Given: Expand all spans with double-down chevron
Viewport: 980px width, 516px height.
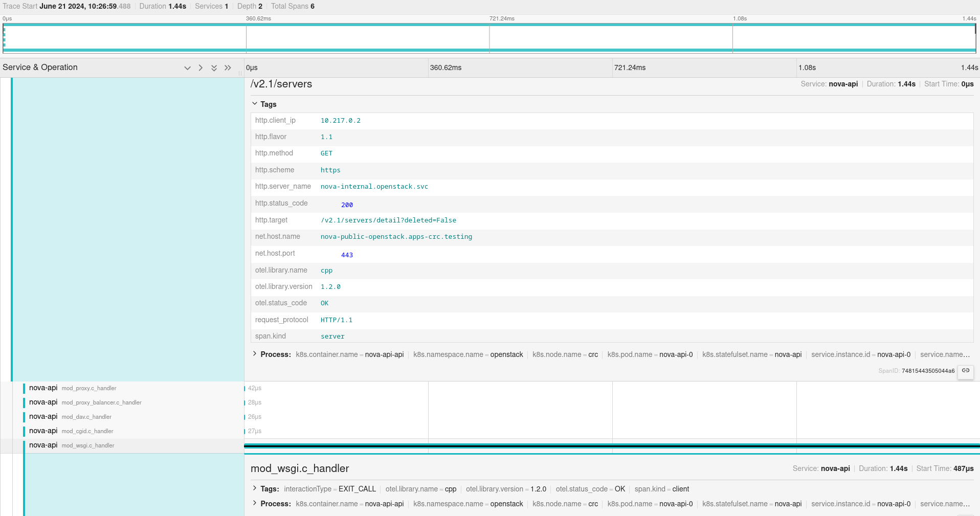Looking at the screenshot, I should click(214, 68).
